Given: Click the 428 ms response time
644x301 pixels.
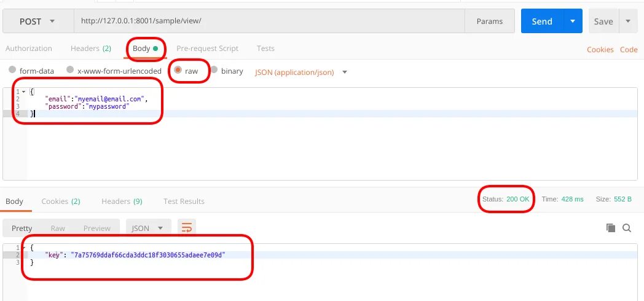Looking at the screenshot, I should [572, 199].
